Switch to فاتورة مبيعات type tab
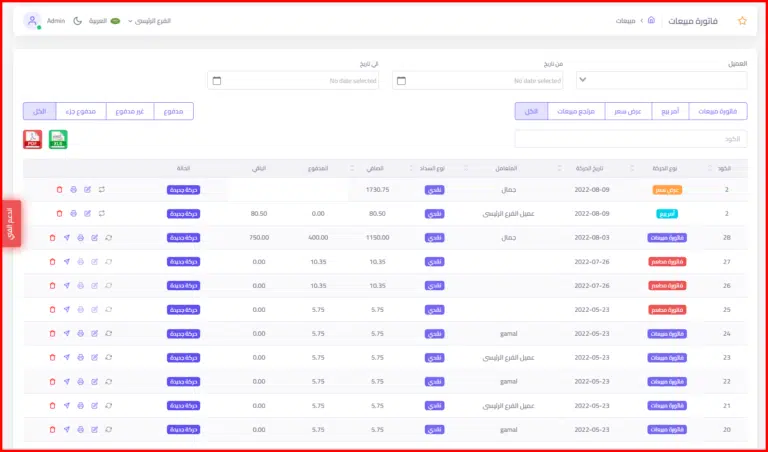The image size is (768, 452). pos(717,111)
